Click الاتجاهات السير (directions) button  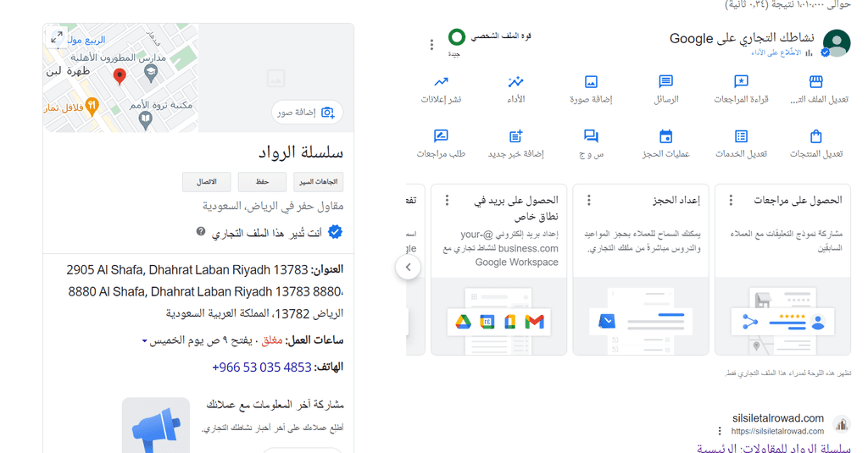319,181
